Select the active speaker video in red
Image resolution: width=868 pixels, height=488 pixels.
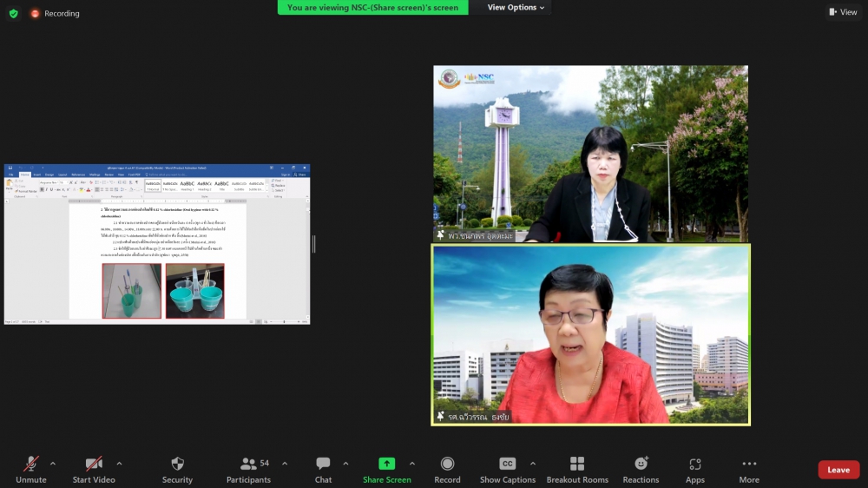coord(590,334)
